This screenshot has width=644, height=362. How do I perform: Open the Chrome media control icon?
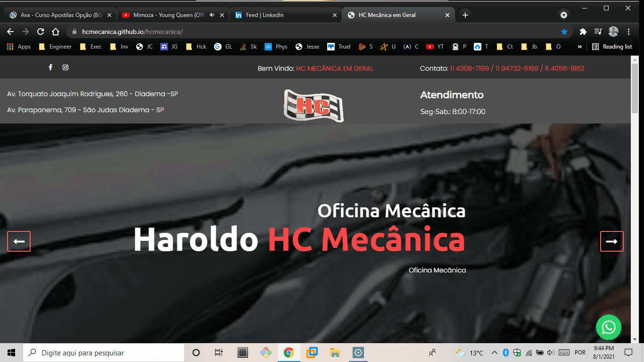598,32
